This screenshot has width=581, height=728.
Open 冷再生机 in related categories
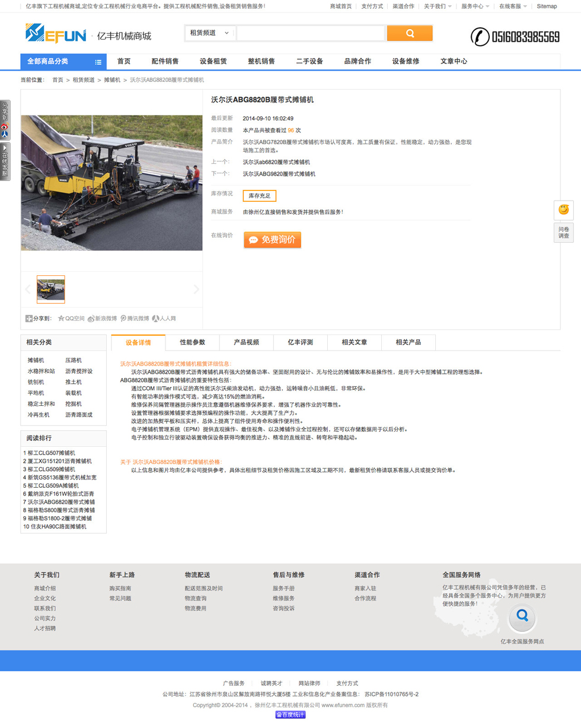click(x=39, y=415)
